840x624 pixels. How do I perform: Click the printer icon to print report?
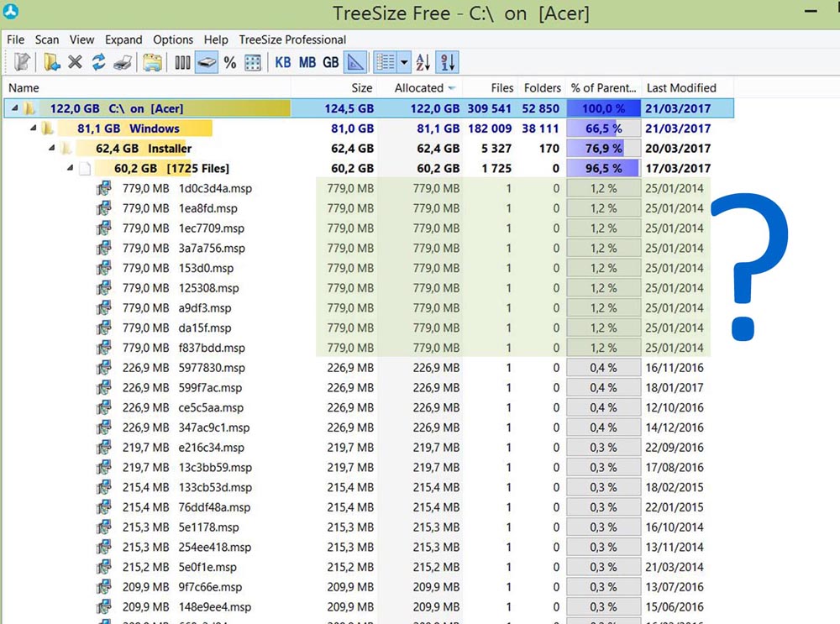pos(123,63)
